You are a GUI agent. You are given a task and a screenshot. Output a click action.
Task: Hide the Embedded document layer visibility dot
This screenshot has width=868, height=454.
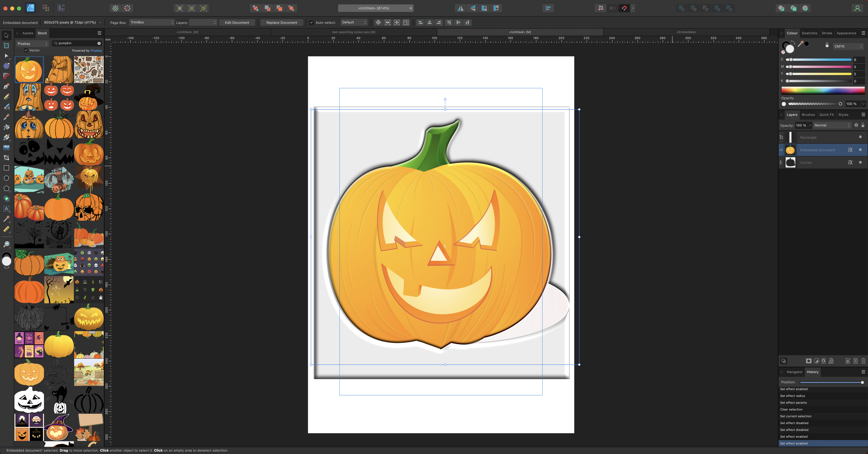pos(860,150)
